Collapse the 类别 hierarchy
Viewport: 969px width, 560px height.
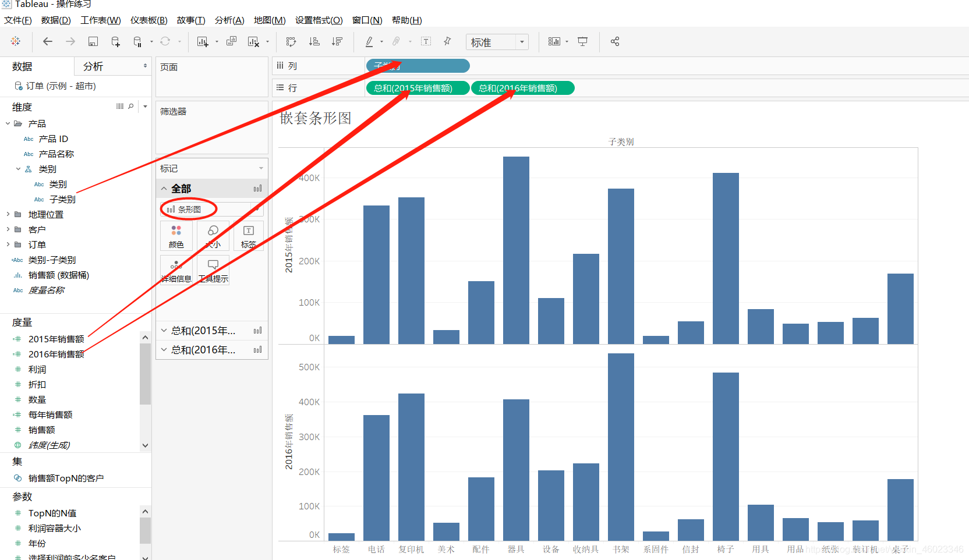tap(19, 169)
